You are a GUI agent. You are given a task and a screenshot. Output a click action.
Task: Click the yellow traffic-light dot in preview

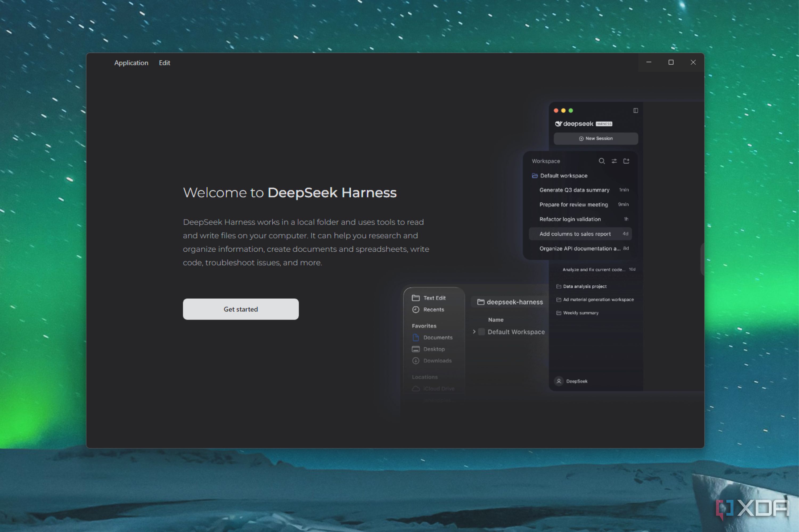(563, 111)
